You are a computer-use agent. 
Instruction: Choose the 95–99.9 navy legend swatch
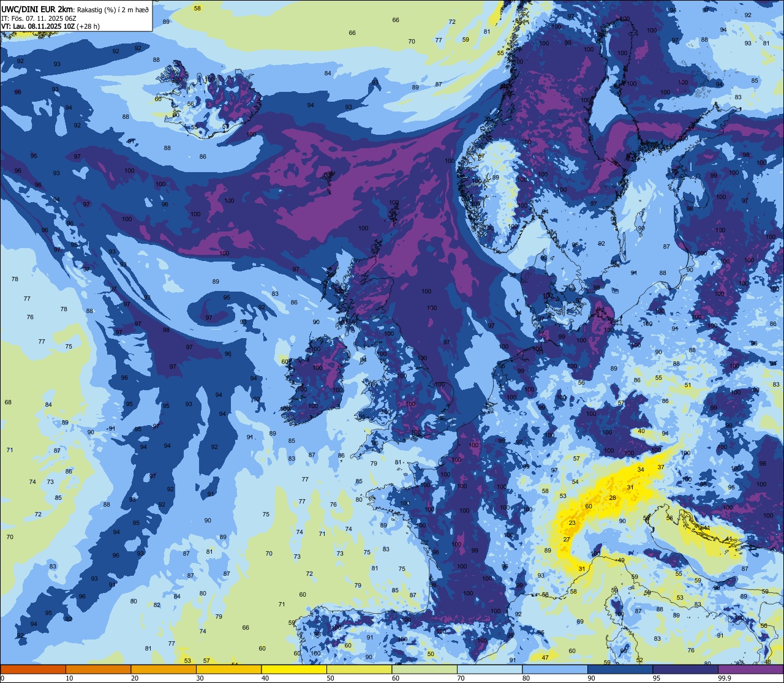[685, 669]
